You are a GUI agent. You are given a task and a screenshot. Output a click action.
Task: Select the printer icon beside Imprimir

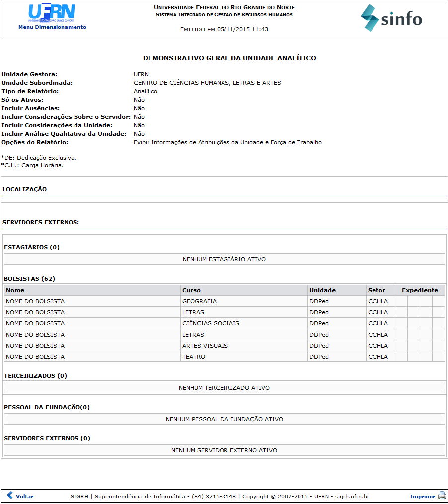[441, 496]
